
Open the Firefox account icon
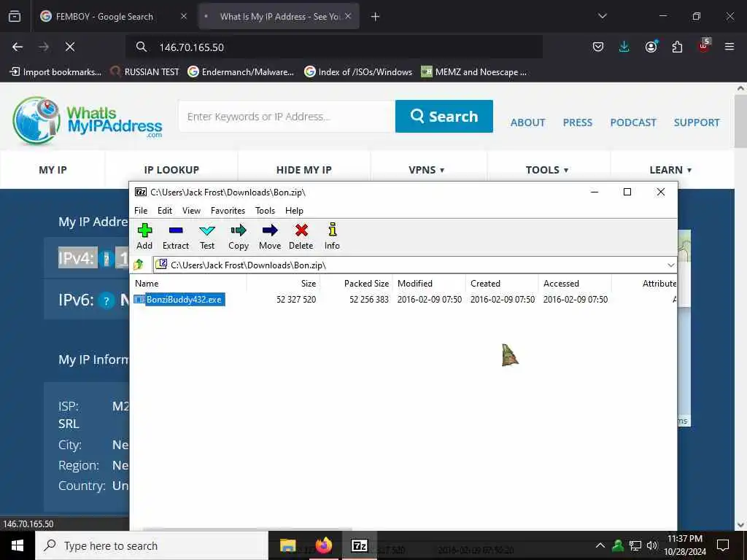[x=651, y=47]
